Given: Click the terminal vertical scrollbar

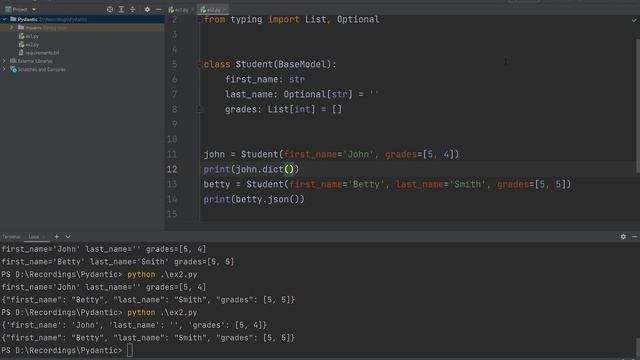Looking at the screenshot, I should coord(638,347).
